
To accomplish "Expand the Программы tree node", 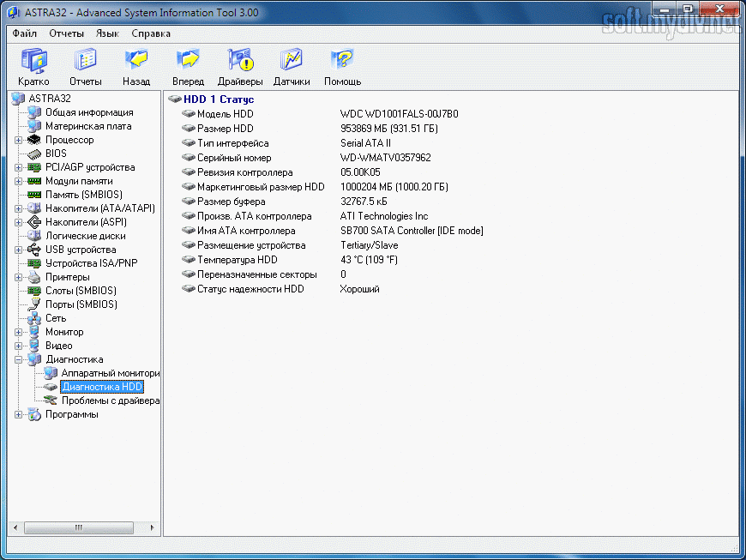I will (18, 415).
